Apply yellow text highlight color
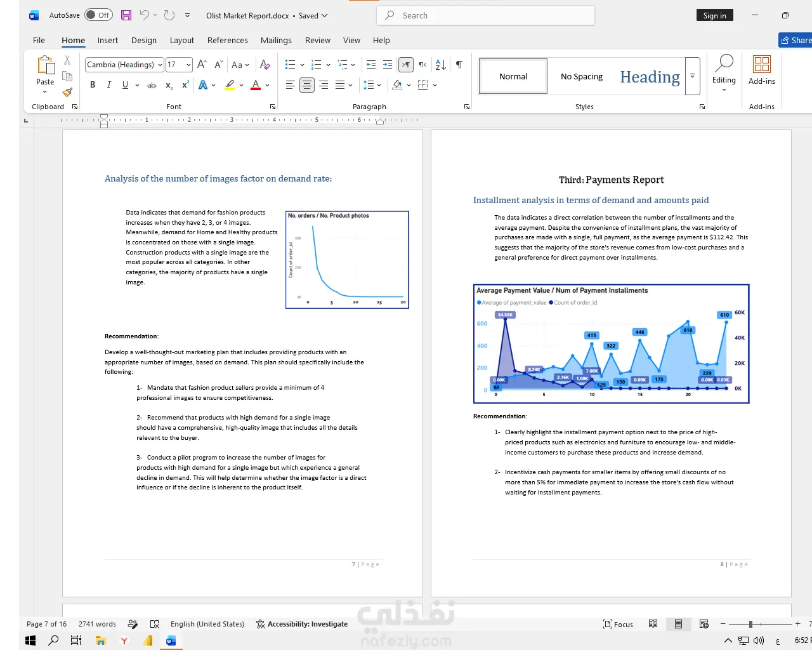The width and height of the screenshot is (812, 650). 230,85
